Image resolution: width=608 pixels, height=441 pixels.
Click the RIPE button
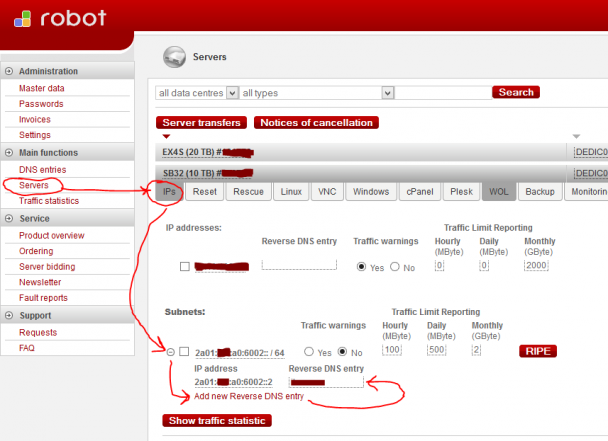[x=538, y=351]
